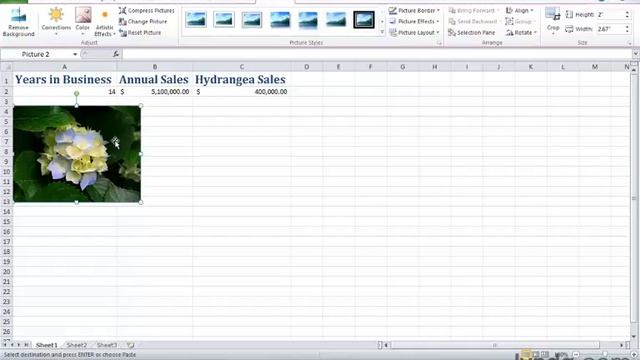Click the Name Box showing Picture 2
This screenshot has height=360, width=640.
[x=36, y=54]
